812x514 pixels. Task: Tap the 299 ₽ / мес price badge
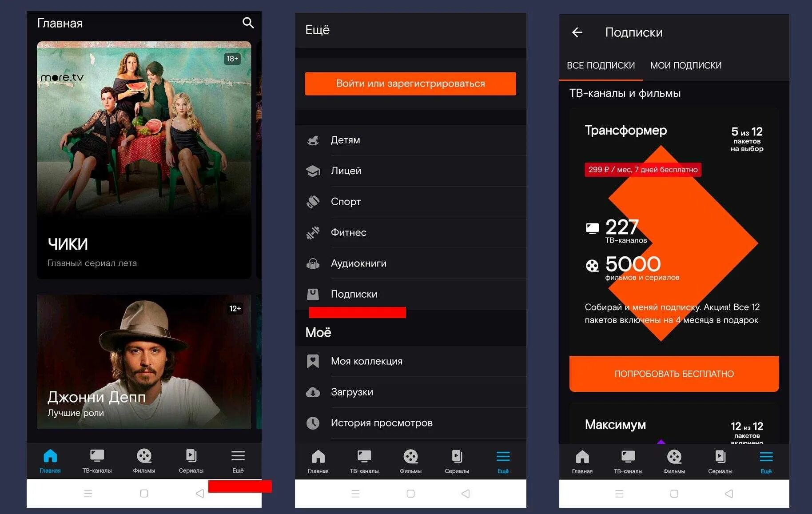[x=643, y=170]
